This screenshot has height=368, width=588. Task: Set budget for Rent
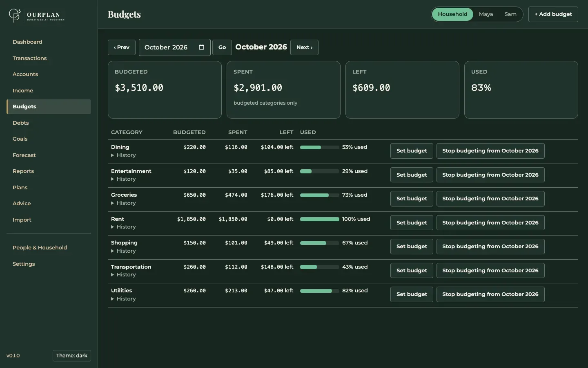[x=412, y=223]
